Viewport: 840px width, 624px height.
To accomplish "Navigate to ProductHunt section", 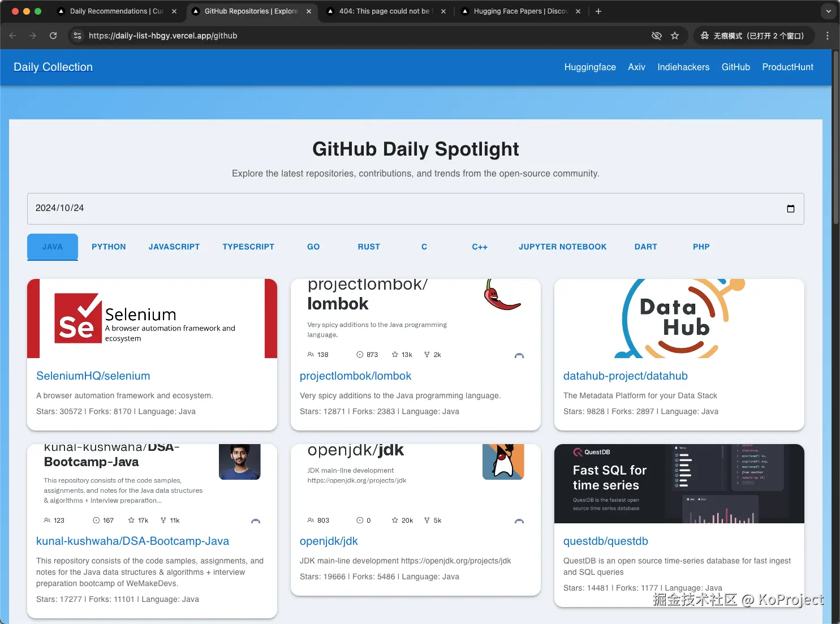I will pos(787,67).
